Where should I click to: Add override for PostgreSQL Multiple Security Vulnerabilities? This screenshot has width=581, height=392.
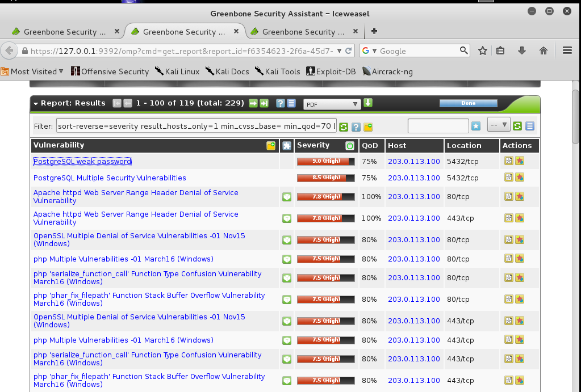click(x=520, y=178)
